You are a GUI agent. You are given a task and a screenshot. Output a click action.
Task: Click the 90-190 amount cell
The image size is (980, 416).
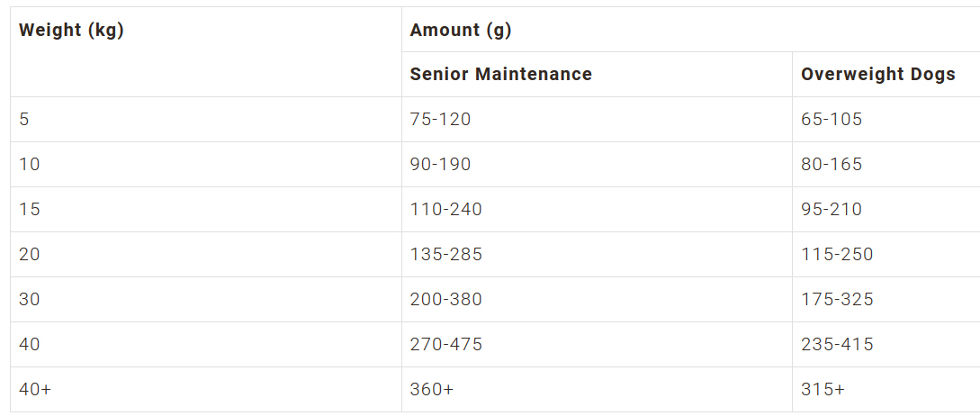(x=597, y=165)
